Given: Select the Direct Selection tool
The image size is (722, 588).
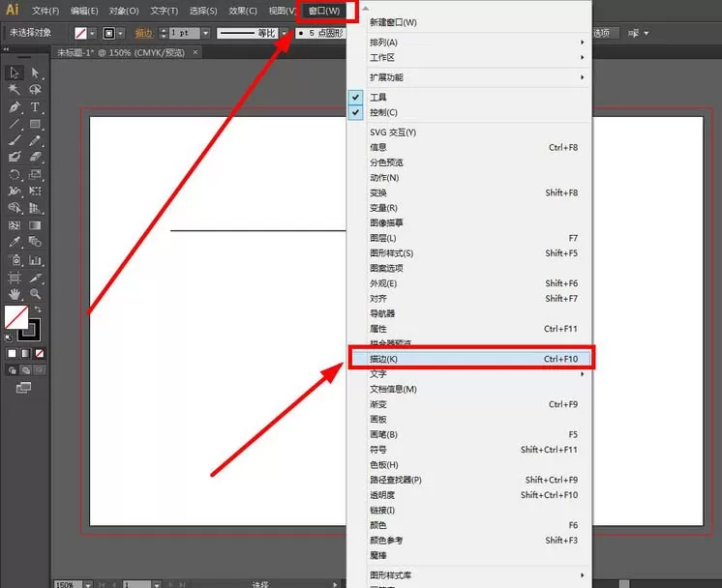Looking at the screenshot, I should tap(35, 73).
